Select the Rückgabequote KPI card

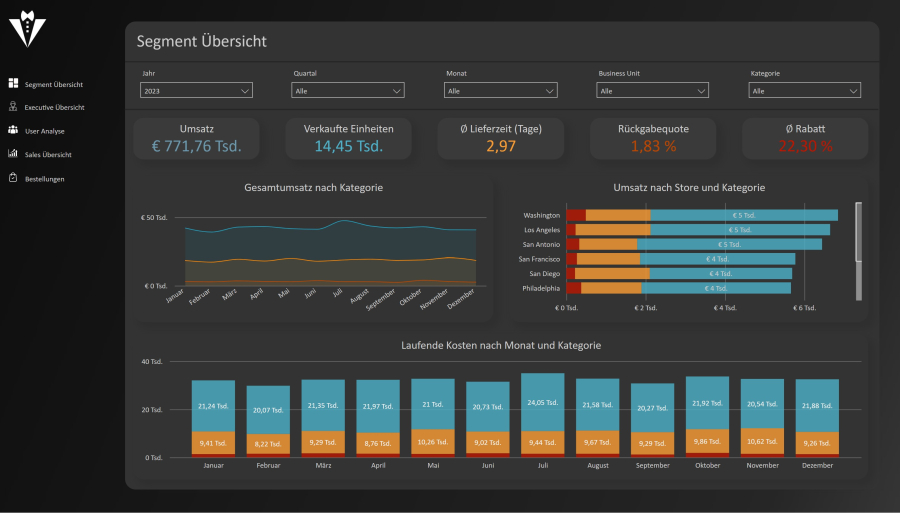click(653, 139)
